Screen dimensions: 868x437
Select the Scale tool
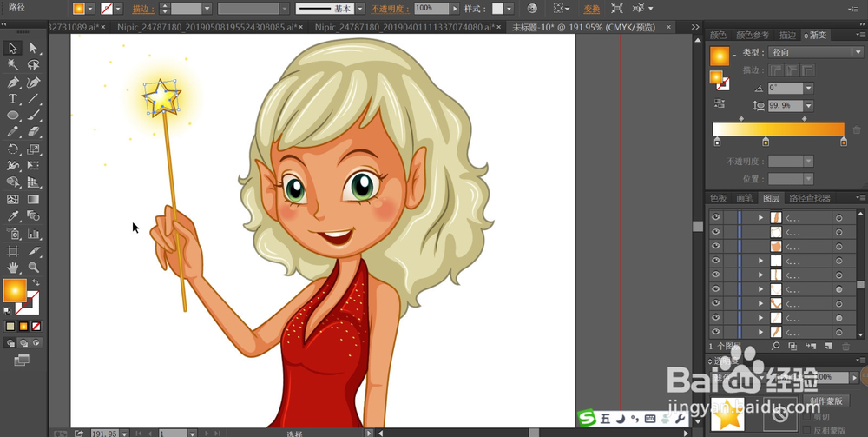(33, 149)
